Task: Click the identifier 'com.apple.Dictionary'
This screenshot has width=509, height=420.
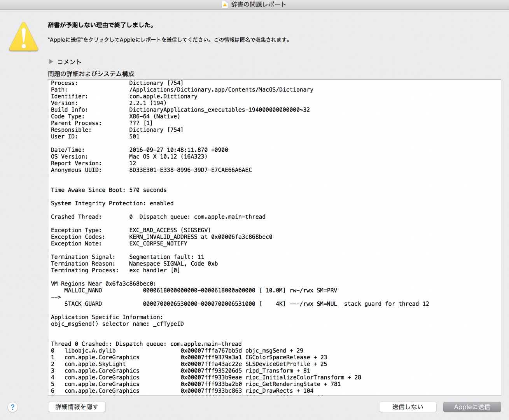Action: pos(163,96)
